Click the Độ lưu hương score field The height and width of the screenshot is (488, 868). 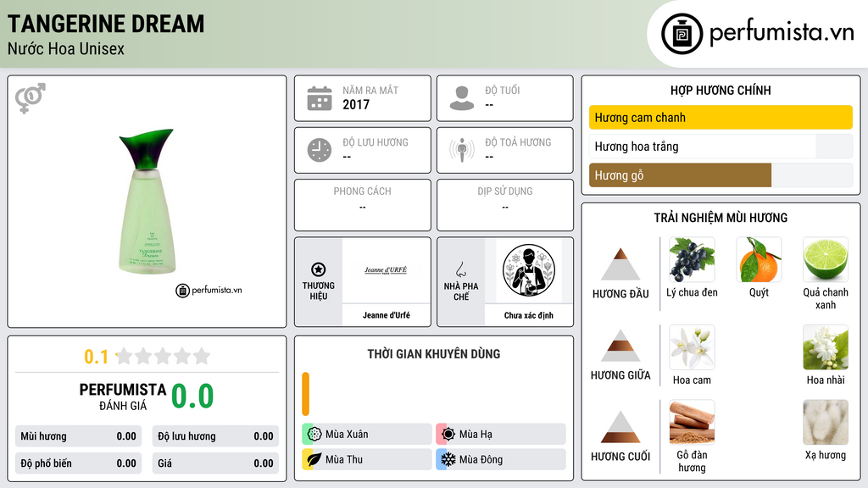[215, 436]
